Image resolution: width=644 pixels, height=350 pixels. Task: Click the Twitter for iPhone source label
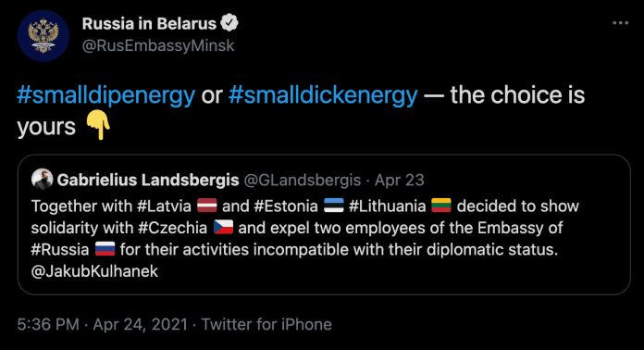click(266, 324)
